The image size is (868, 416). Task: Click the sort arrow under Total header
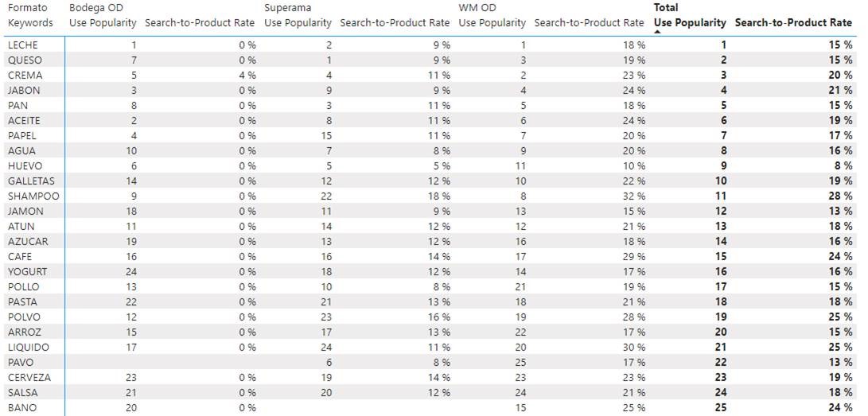click(658, 32)
